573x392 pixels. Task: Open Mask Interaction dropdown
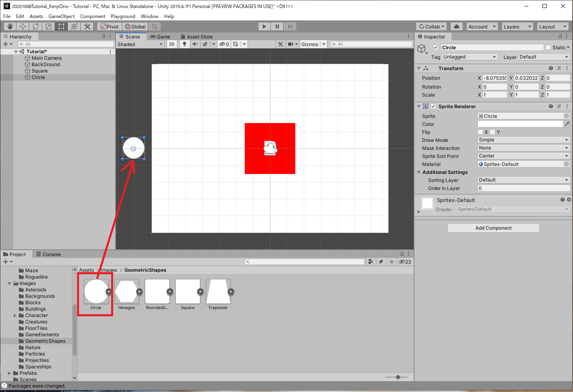[524, 148]
